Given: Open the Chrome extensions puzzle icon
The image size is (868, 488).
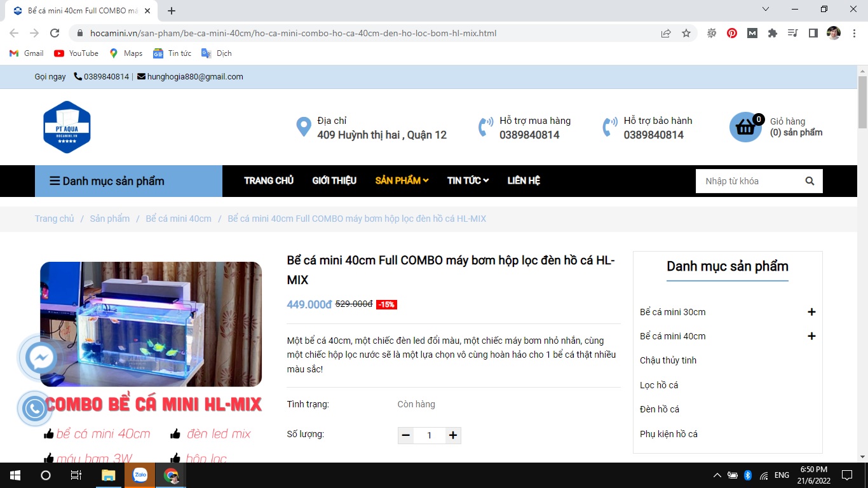Looking at the screenshot, I should [773, 33].
